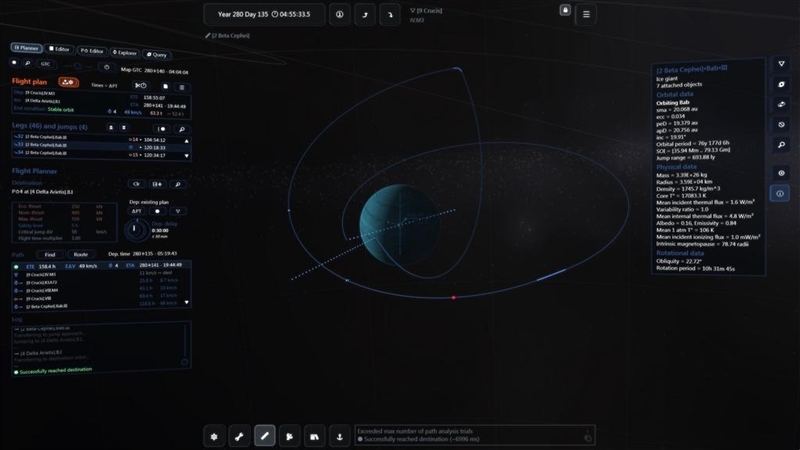Adjust the departure delay dial
The width and height of the screenshot is (800, 450).
135,230
